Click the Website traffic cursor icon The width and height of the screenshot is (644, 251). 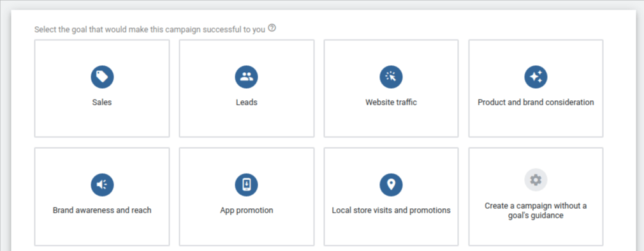[391, 77]
